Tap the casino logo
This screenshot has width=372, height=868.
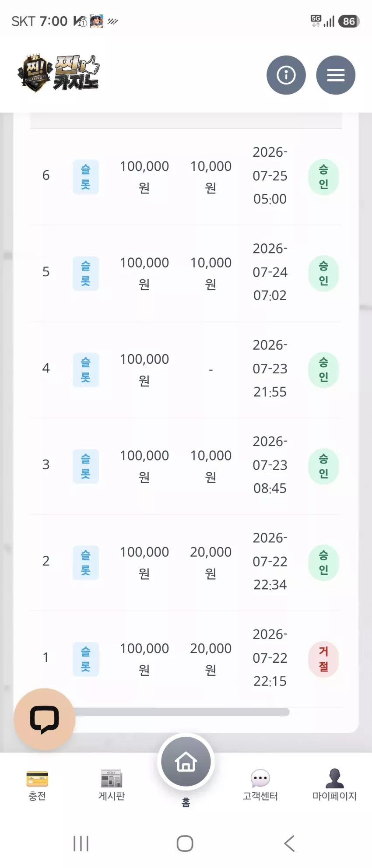[x=59, y=73]
